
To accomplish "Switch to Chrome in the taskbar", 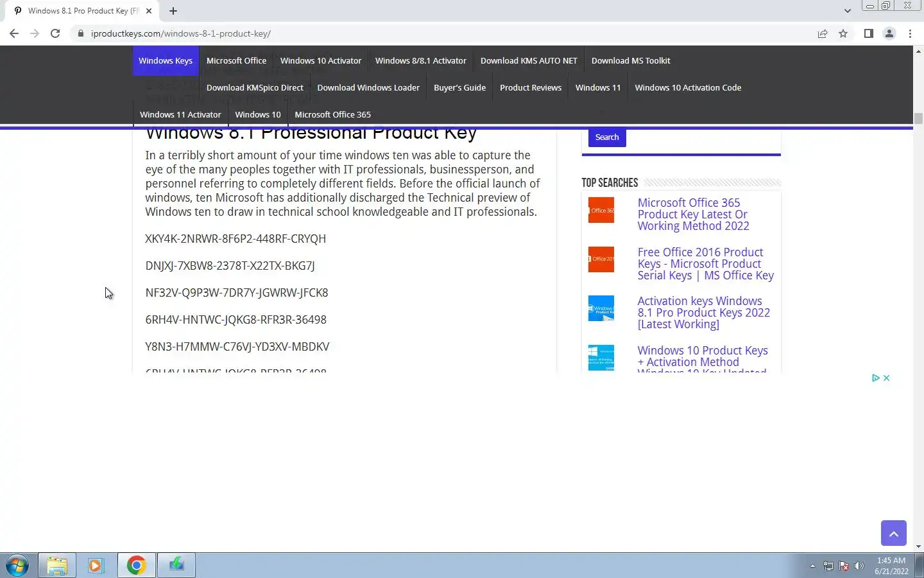I will click(136, 566).
